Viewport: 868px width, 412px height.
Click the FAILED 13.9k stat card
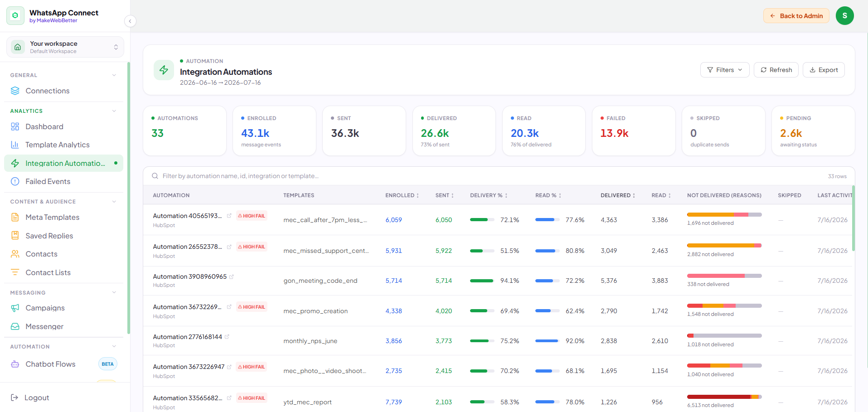coord(634,131)
